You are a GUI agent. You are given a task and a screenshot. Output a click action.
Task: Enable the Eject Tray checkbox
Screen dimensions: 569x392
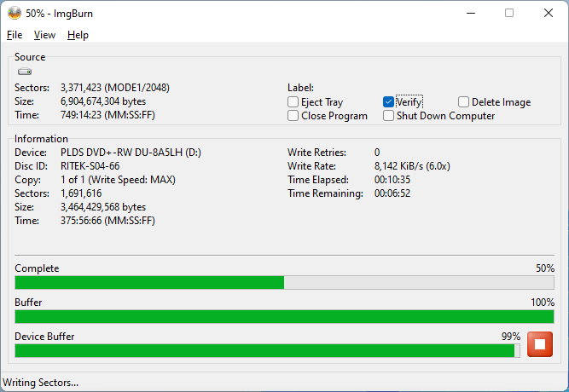[293, 102]
